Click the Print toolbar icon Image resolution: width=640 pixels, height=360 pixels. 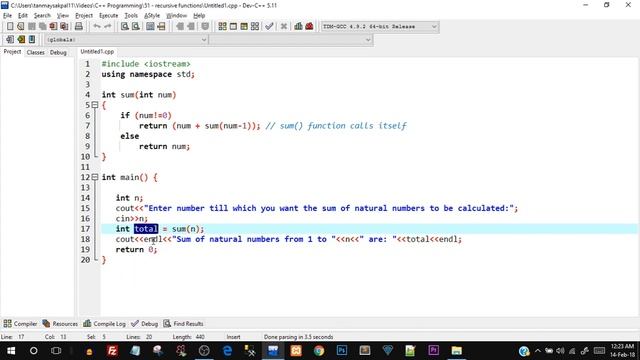click(78, 27)
